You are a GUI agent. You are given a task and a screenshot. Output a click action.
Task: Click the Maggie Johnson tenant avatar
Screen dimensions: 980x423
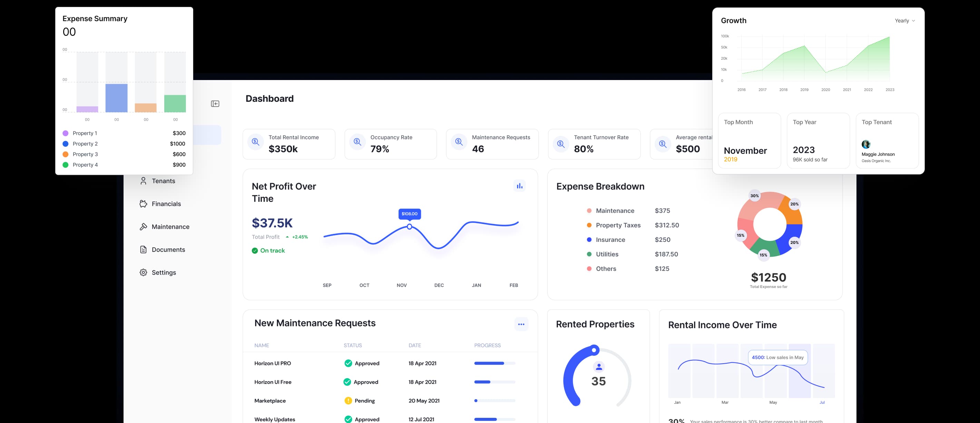(x=865, y=144)
